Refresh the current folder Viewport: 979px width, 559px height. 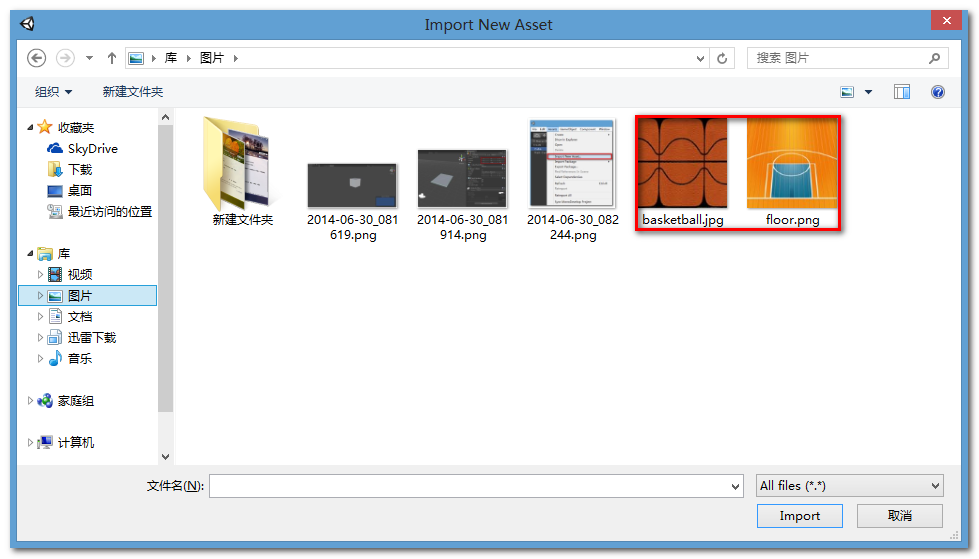point(722,58)
